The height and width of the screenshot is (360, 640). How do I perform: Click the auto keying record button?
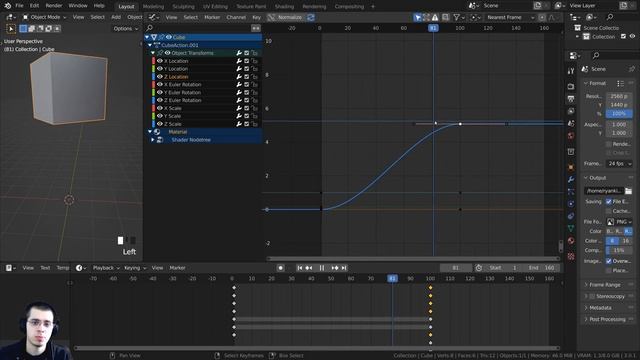(280, 268)
